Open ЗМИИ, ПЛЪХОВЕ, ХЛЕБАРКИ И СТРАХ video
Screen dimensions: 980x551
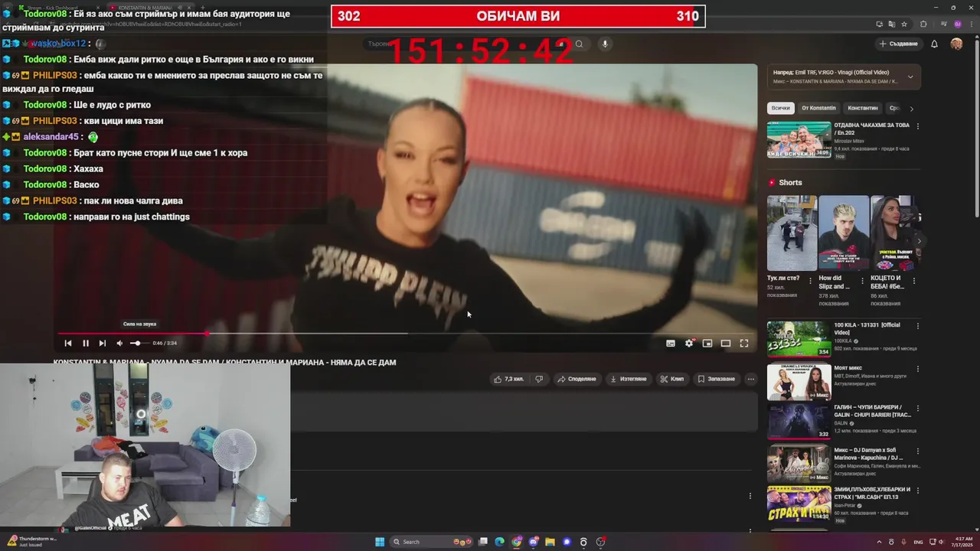pyautogui.click(x=799, y=504)
